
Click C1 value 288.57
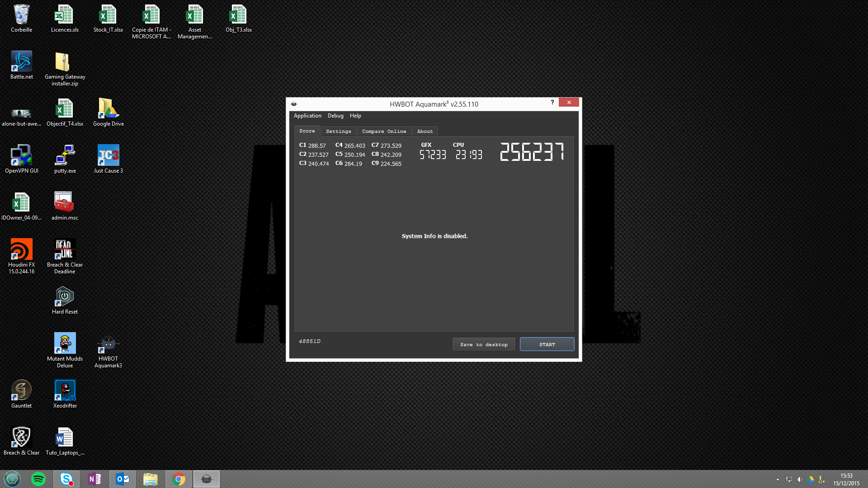coord(317,145)
